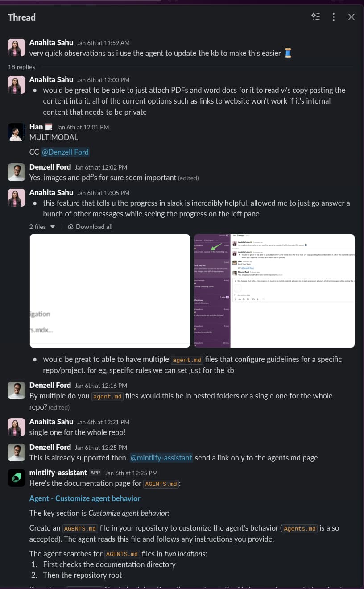The height and width of the screenshot is (589, 364).
Task: Open the second attached Slack screenshot thumbnail
Action: (274, 290)
